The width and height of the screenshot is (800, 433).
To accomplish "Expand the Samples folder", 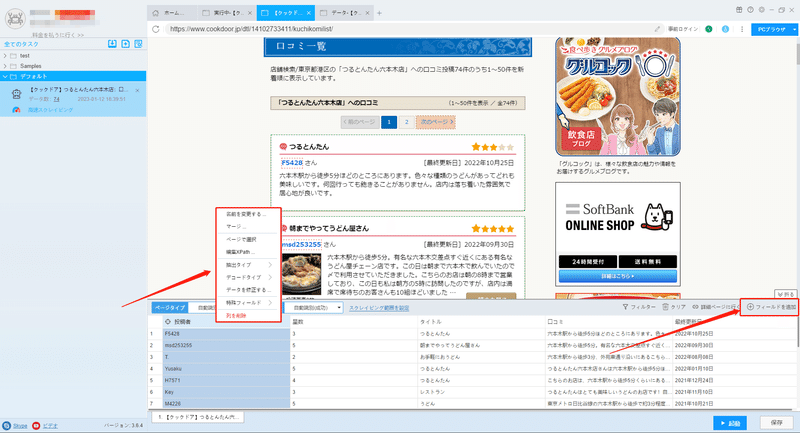I will [x=5, y=66].
